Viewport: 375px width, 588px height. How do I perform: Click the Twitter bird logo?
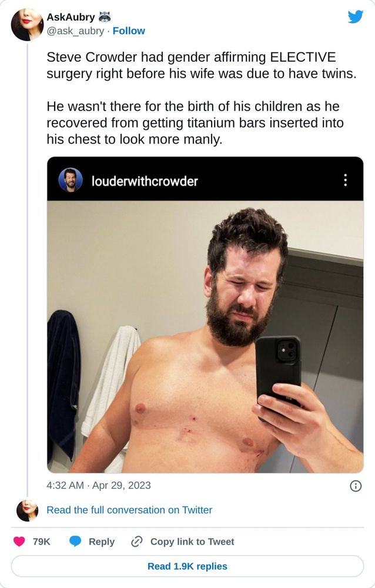355,17
